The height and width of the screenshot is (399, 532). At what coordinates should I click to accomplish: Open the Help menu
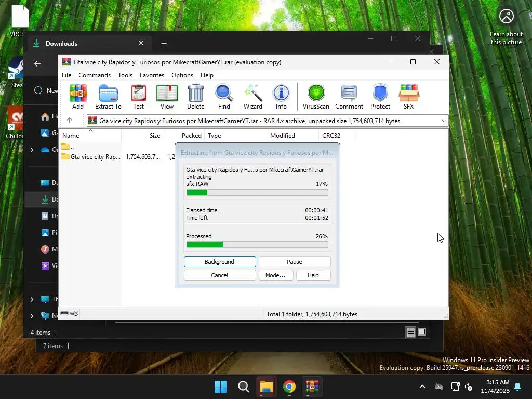point(207,75)
